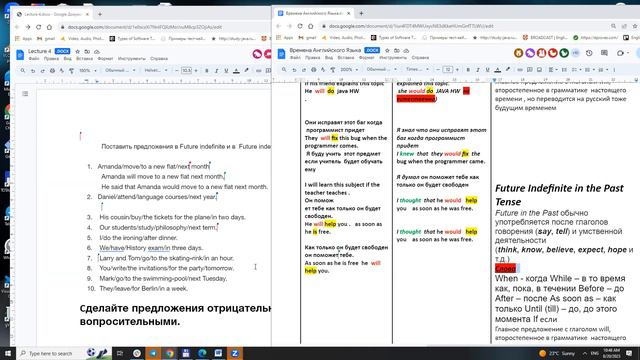The image size is (640, 360).
Task: Open new tab in right browser window
Action: (361, 13)
